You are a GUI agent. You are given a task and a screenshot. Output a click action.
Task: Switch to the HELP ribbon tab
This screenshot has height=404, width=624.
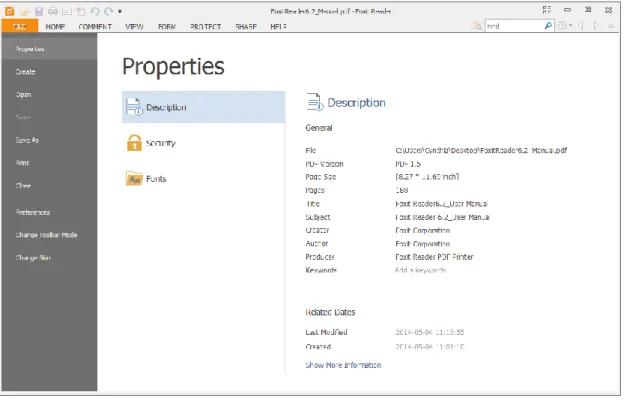[x=278, y=27]
